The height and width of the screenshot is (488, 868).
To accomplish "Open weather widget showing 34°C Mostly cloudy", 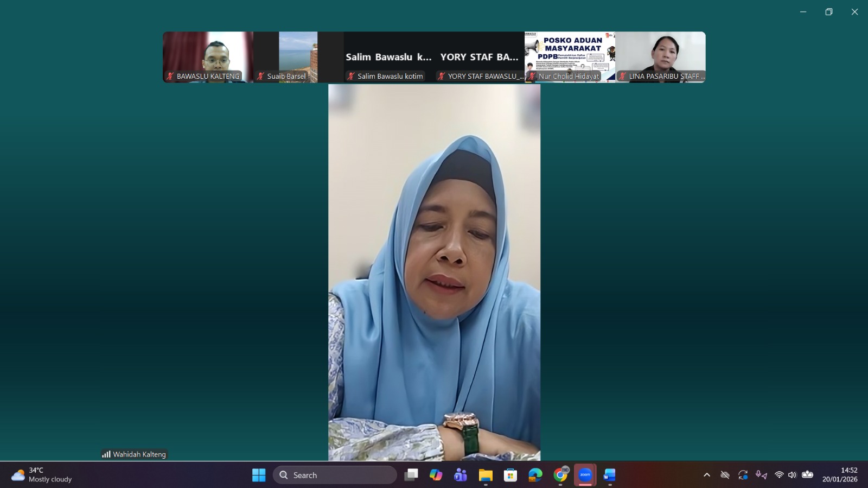I will click(42, 475).
